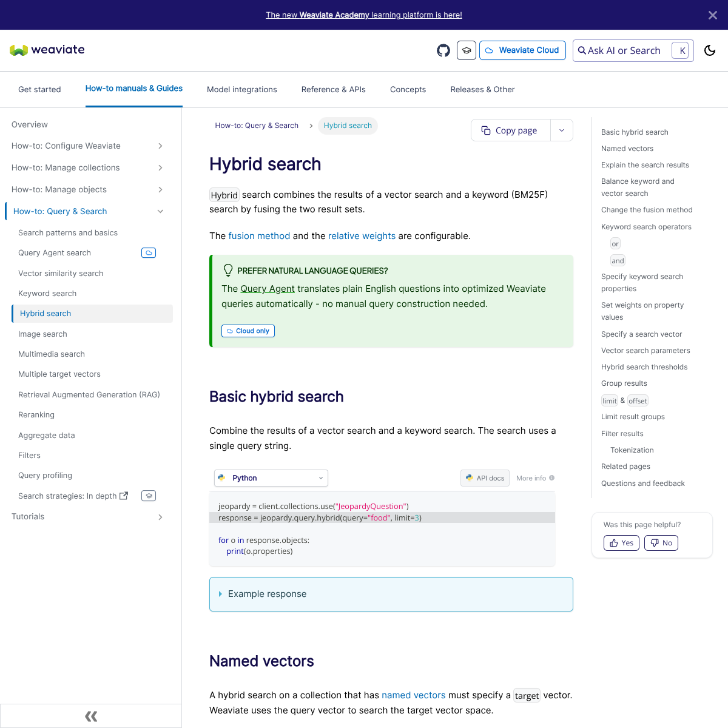Image resolution: width=728 pixels, height=728 pixels.
Task: Toggle dark mode moon icon
Action: click(710, 50)
